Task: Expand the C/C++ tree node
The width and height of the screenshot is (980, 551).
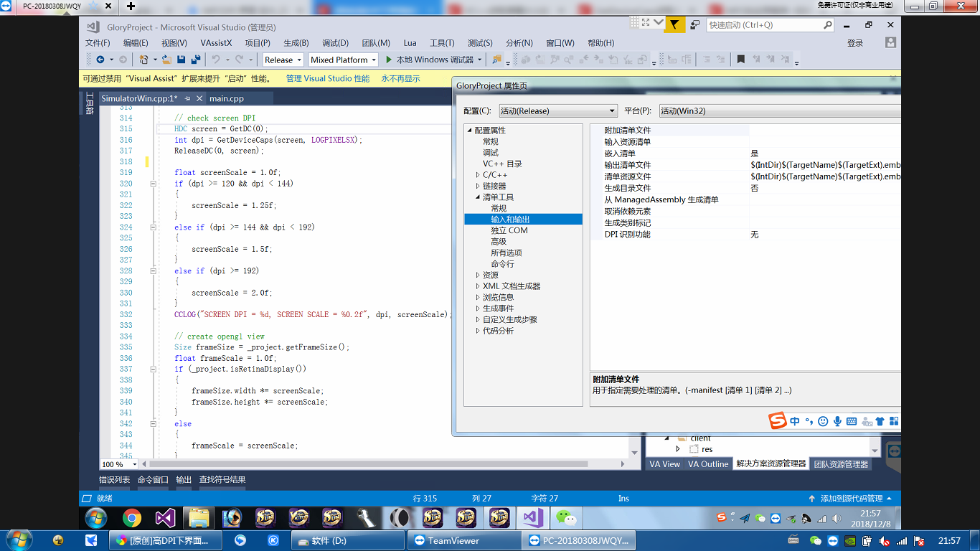Action: (x=479, y=175)
